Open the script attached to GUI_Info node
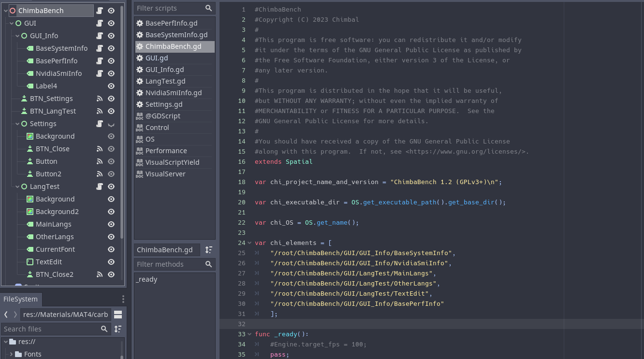Viewport: 644px width, 359px height. [100, 36]
